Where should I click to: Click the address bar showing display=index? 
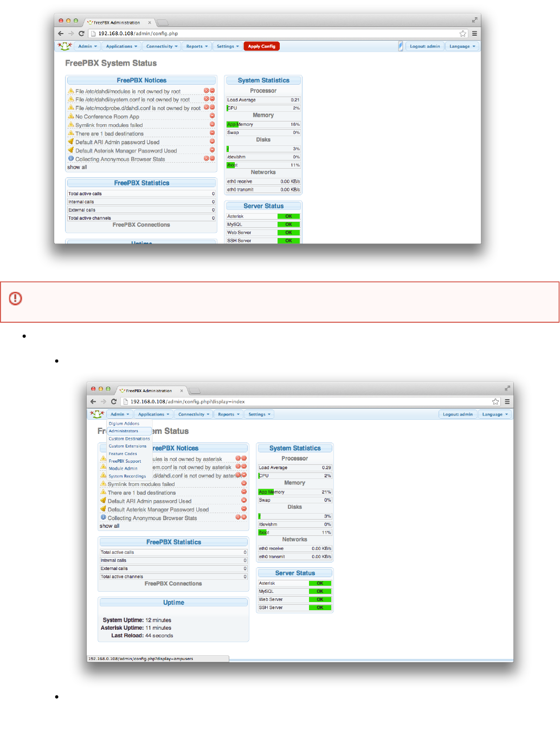[x=311, y=402]
